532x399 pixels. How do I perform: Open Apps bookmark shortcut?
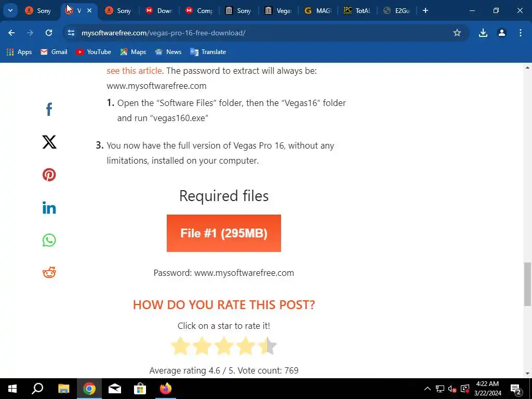click(19, 52)
